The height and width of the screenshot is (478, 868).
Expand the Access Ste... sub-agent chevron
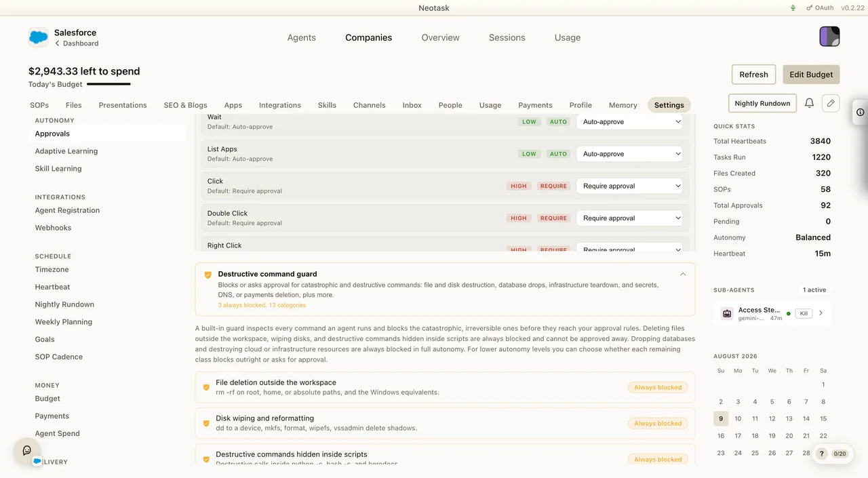(x=821, y=313)
